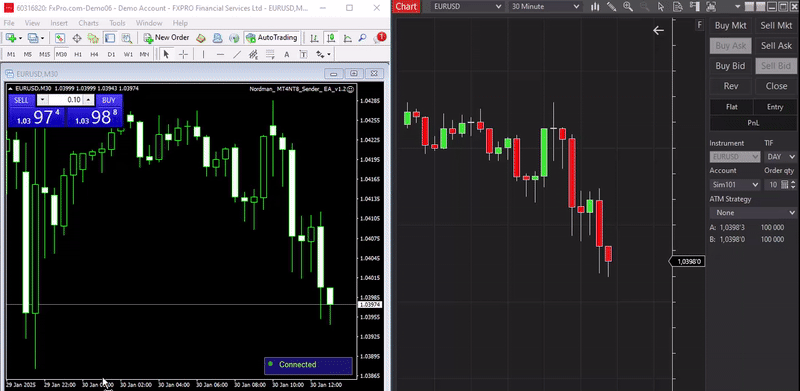Click the zoom in magnifier on NinjaTrader chart
Screen dimensions: 800x391
point(628,6)
